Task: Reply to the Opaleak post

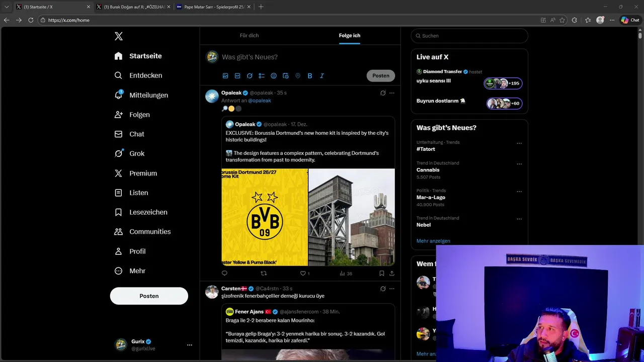Action: tap(224, 274)
